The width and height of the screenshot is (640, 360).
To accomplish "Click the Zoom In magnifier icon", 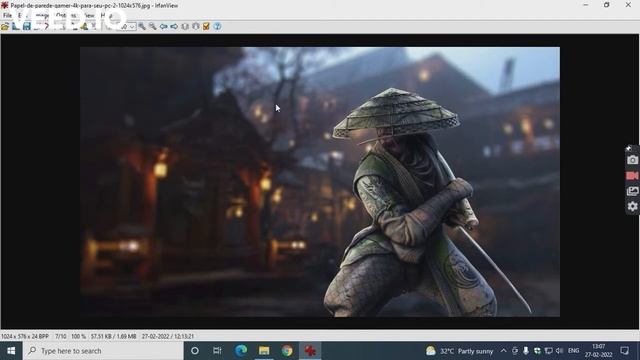I will tap(142, 27).
